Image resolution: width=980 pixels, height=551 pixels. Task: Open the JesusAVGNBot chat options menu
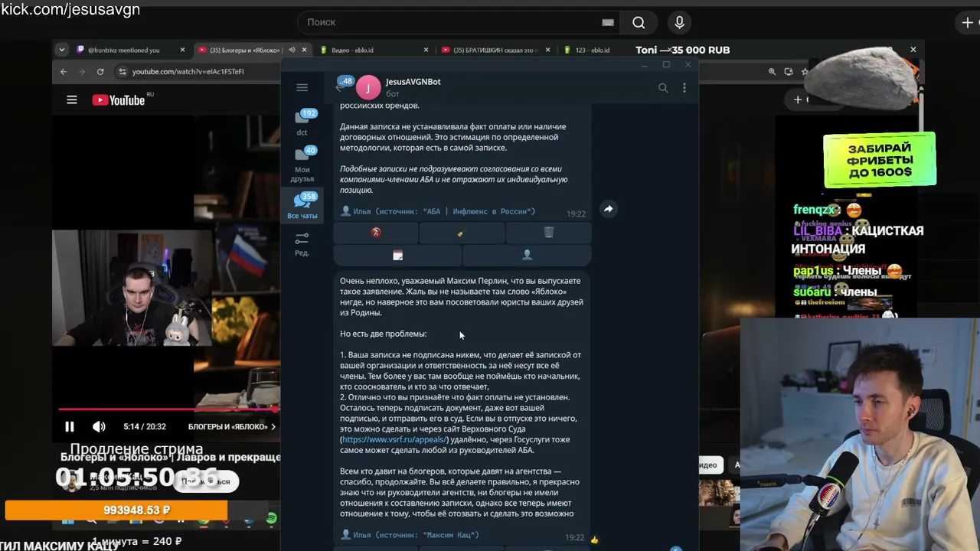[x=684, y=88]
